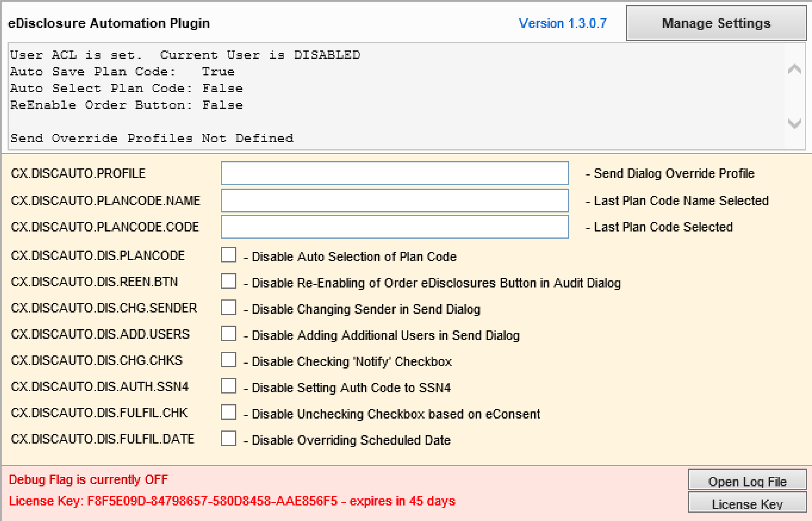Click the status log text area
Viewport: 812px width, 521px height.
pyautogui.click(x=395, y=96)
